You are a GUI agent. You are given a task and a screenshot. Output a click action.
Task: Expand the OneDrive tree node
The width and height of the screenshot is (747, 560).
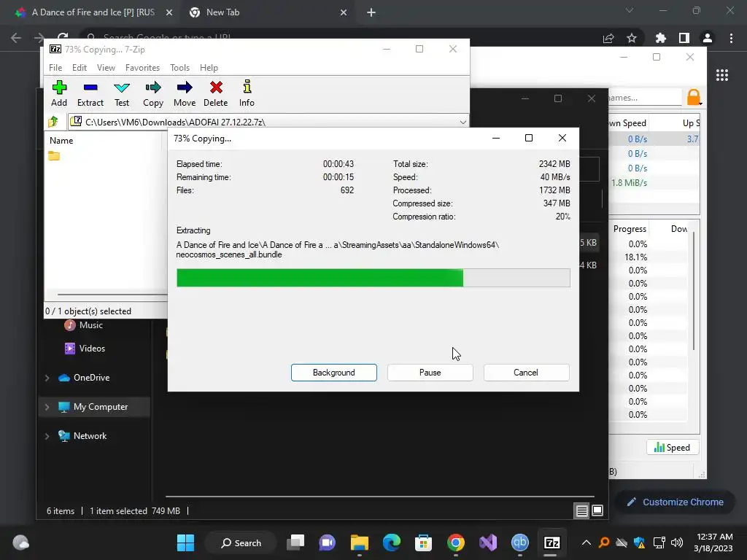[47, 378]
